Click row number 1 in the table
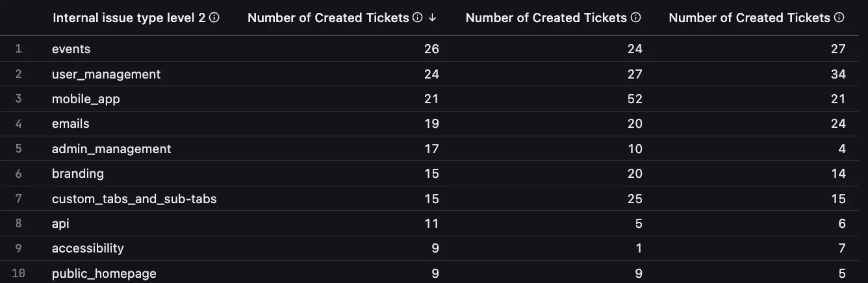Image resolution: width=868 pixels, height=283 pixels. 18,49
